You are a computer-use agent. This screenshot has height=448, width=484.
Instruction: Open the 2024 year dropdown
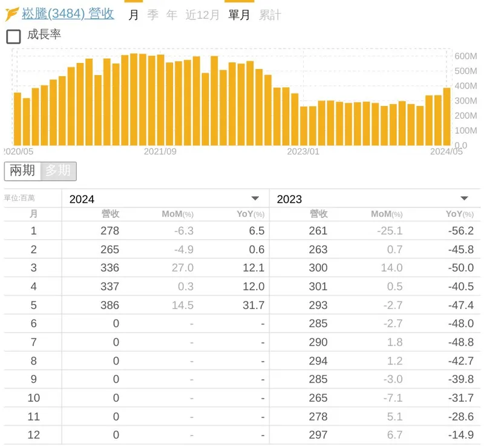coord(165,199)
